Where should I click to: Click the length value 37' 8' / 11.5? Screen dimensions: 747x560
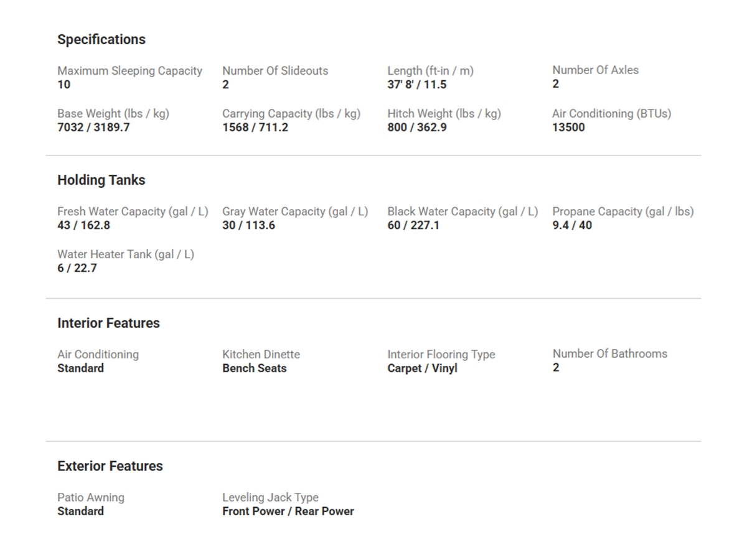[416, 85]
